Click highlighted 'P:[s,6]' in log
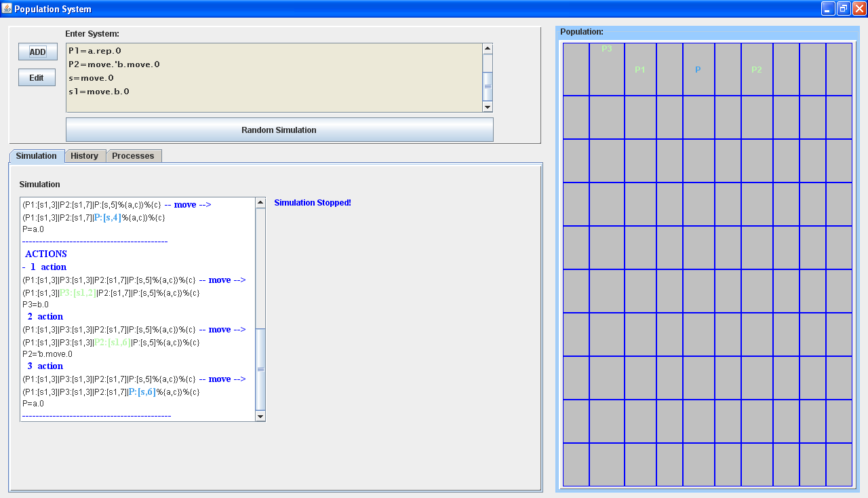The image size is (868, 498). 142,391
